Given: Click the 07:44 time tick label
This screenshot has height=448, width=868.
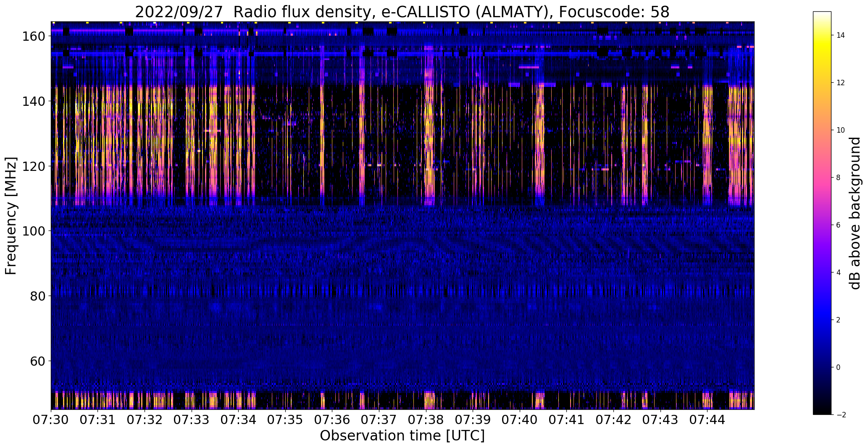Looking at the screenshot, I should 708,419.
